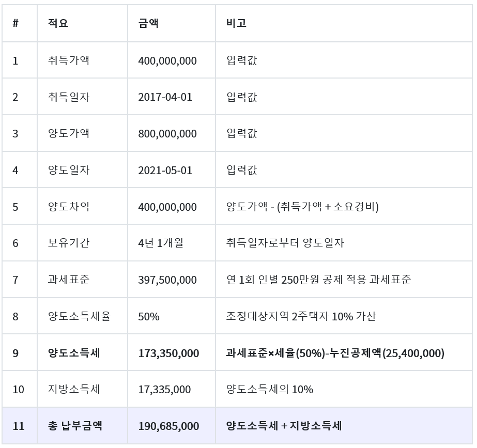Screen dimensions: 477x448
Task: Click the 250만원 공제 note text
Action: 318,280
